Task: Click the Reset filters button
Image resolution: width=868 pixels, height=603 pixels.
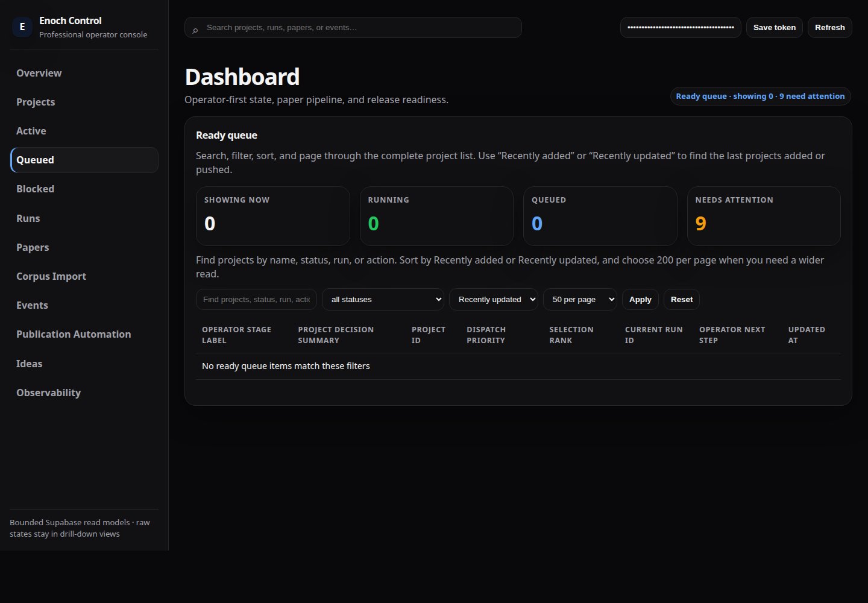Action: click(x=682, y=299)
